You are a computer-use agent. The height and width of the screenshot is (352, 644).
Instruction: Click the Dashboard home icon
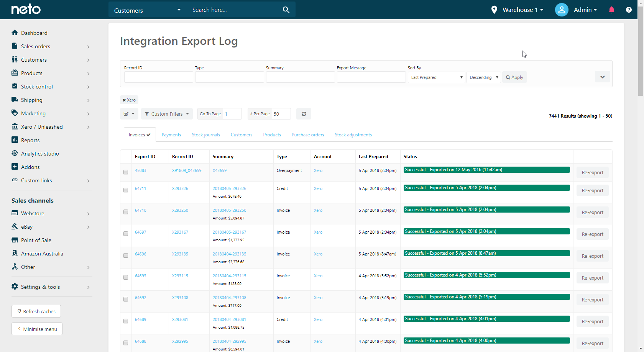pyautogui.click(x=15, y=33)
